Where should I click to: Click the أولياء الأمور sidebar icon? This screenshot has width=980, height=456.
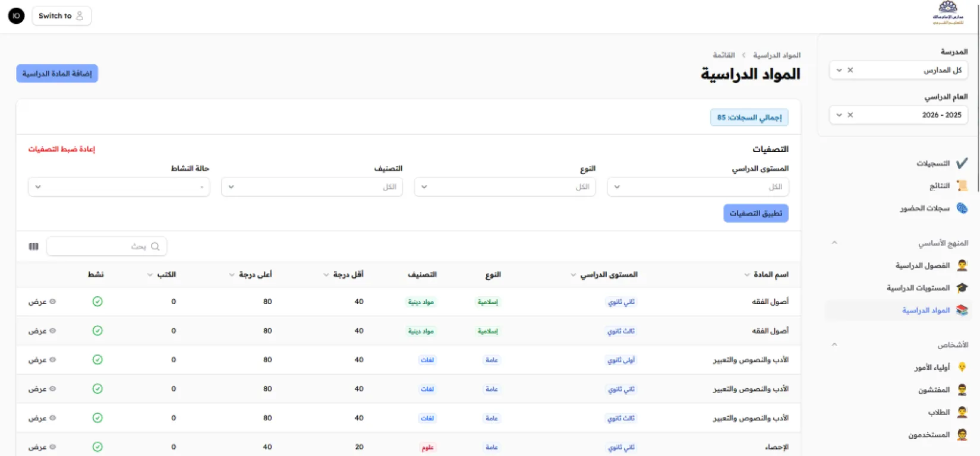962,368
